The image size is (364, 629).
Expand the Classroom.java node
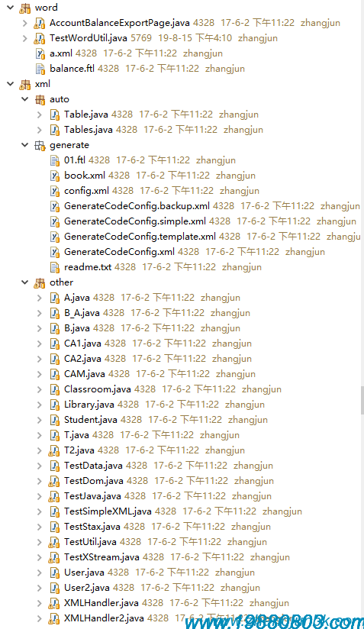[x=39, y=389]
